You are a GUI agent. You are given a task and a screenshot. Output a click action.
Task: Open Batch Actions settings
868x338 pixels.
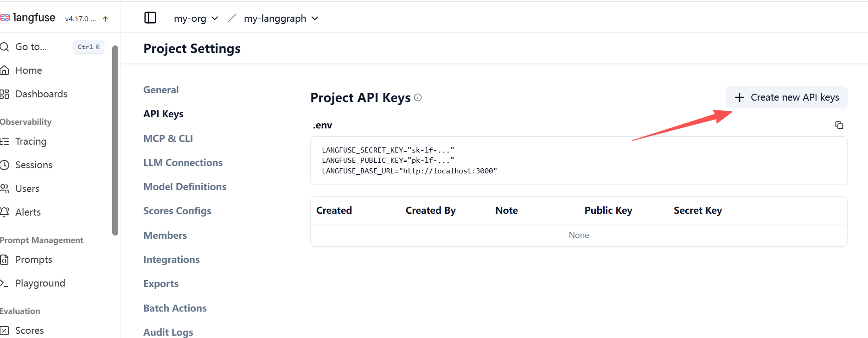[x=175, y=308]
